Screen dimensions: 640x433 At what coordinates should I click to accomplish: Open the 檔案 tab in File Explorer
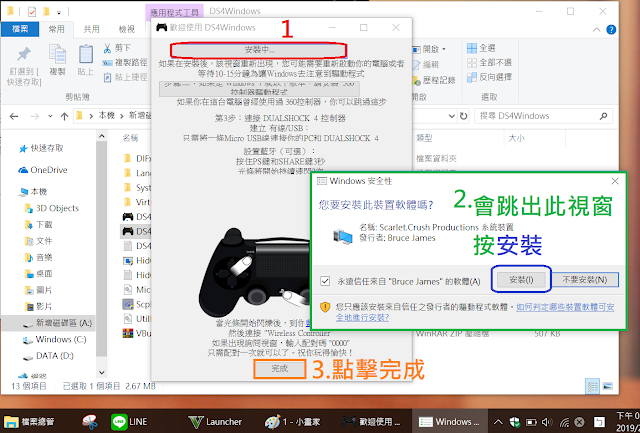pos(20,29)
